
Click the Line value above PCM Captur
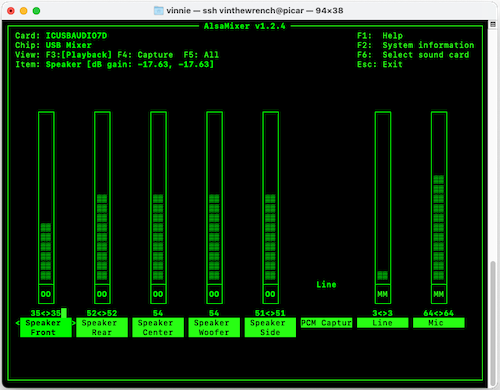click(326, 284)
